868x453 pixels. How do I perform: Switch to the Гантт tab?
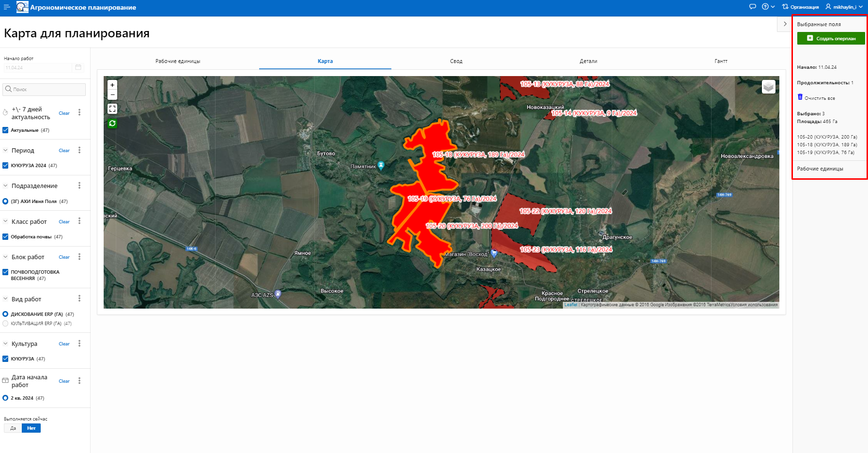pos(720,61)
